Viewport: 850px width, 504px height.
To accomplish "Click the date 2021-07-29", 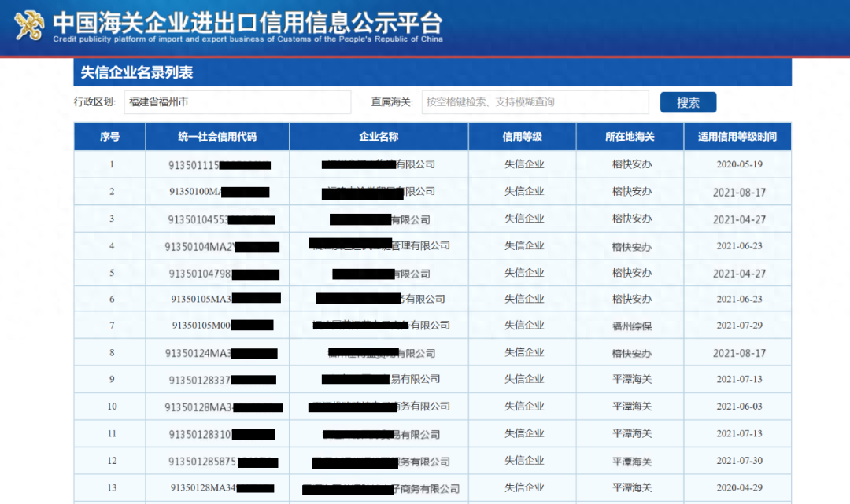I will pyautogui.click(x=739, y=325).
